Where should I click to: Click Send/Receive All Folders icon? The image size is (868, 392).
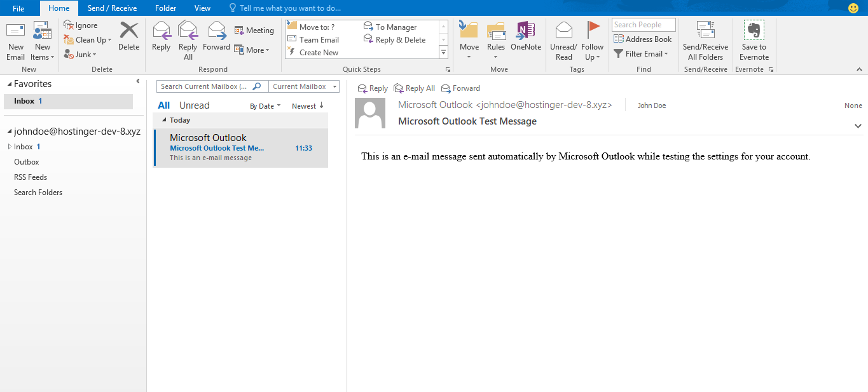click(x=705, y=31)
